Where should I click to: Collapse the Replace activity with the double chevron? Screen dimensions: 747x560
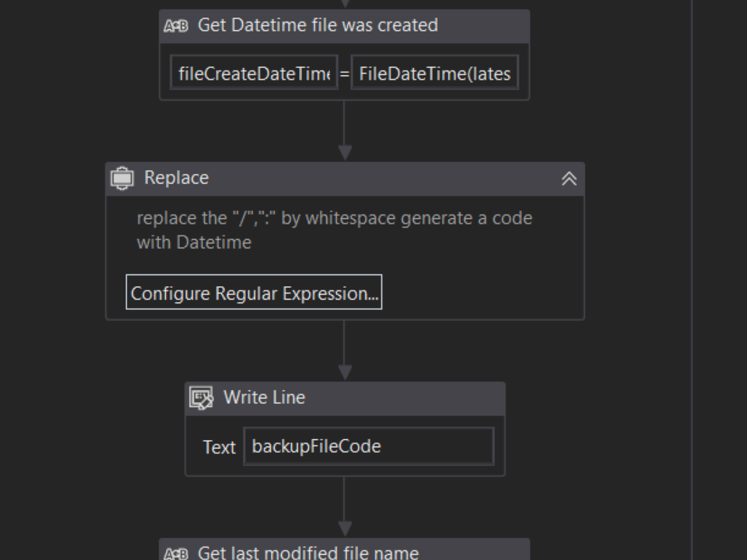click(569, 178)
